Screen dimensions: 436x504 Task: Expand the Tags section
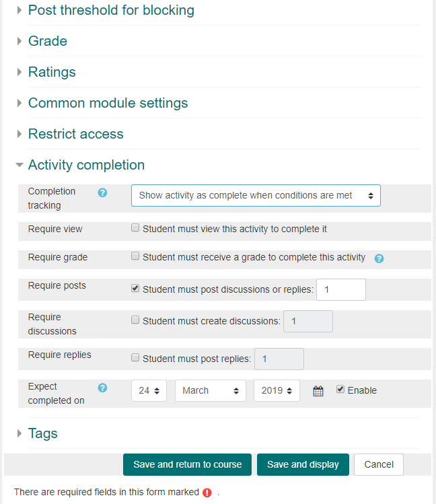pos(43,433)
